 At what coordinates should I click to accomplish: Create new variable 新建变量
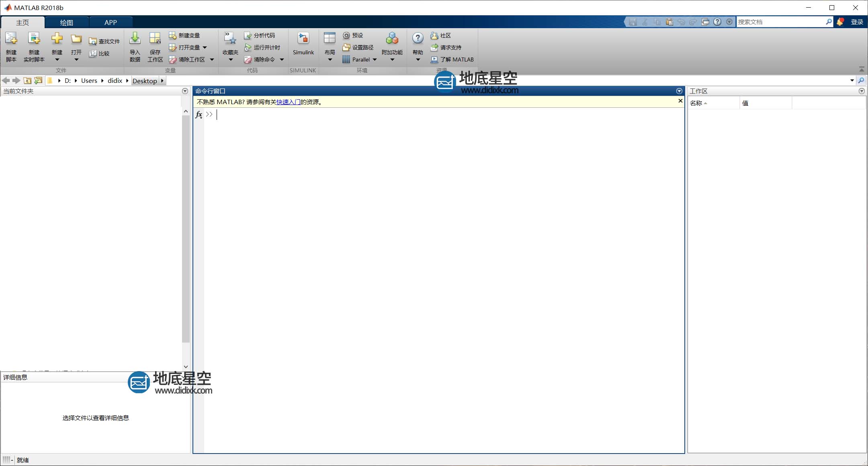pyautogui.click(x=184, y=35)
